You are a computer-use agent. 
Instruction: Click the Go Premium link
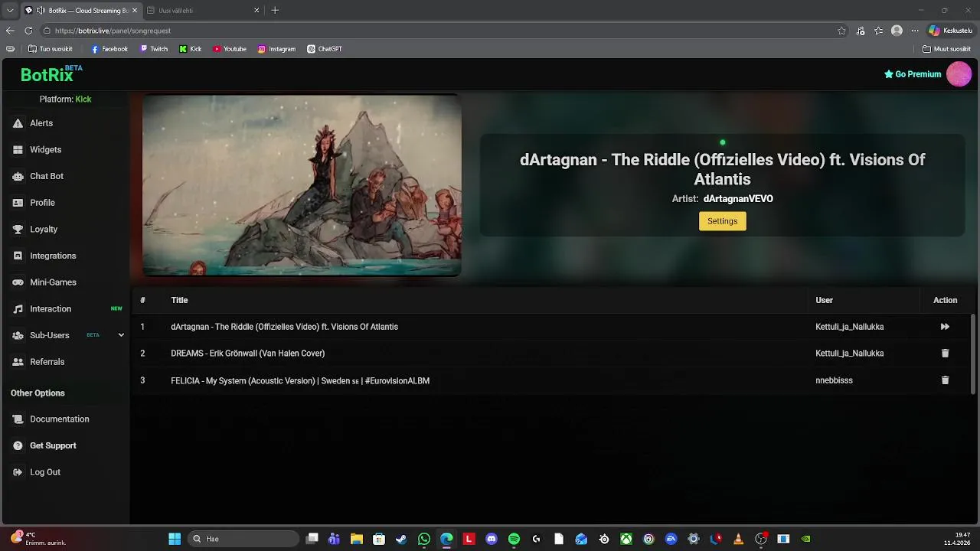913,74
